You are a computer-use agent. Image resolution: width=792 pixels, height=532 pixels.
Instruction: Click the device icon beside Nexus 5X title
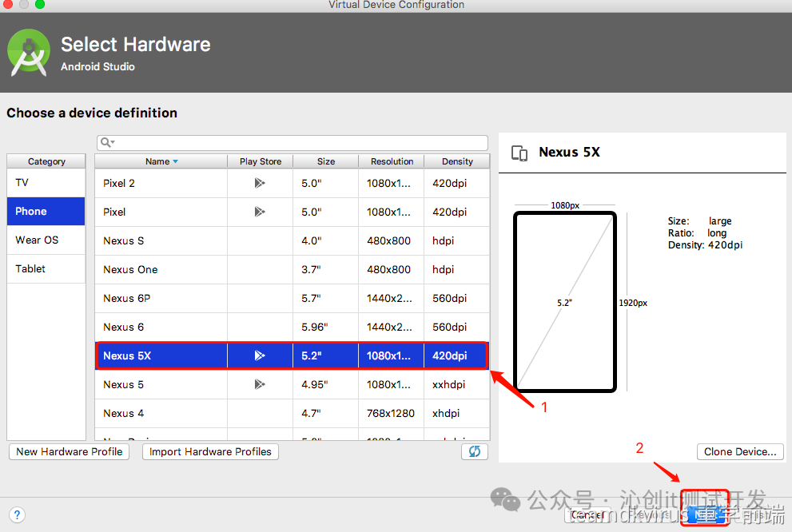(519, 153)
